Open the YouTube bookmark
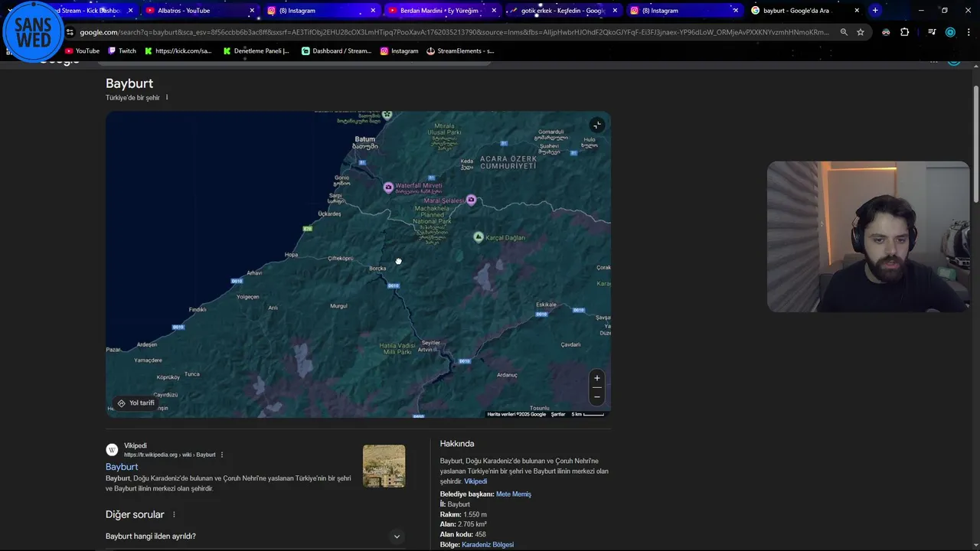The image size is (980, 551). [x=82, y=51]
